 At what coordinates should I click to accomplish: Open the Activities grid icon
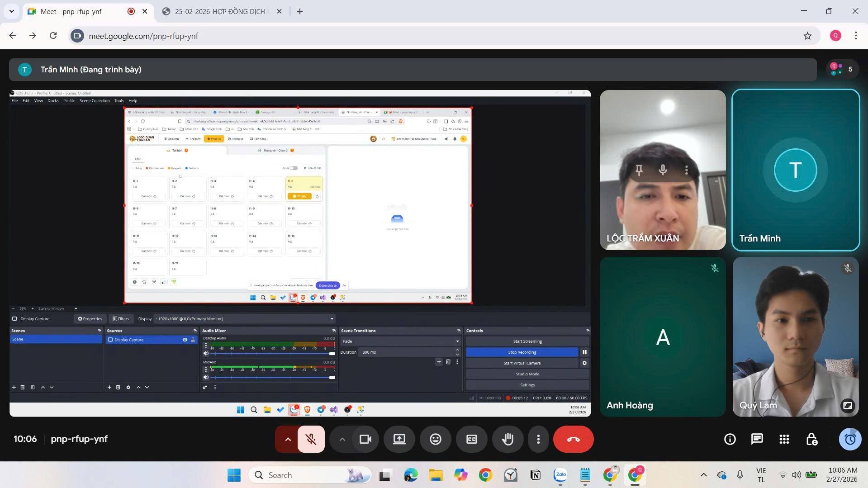pyautogui.click(x=784, y=439)
